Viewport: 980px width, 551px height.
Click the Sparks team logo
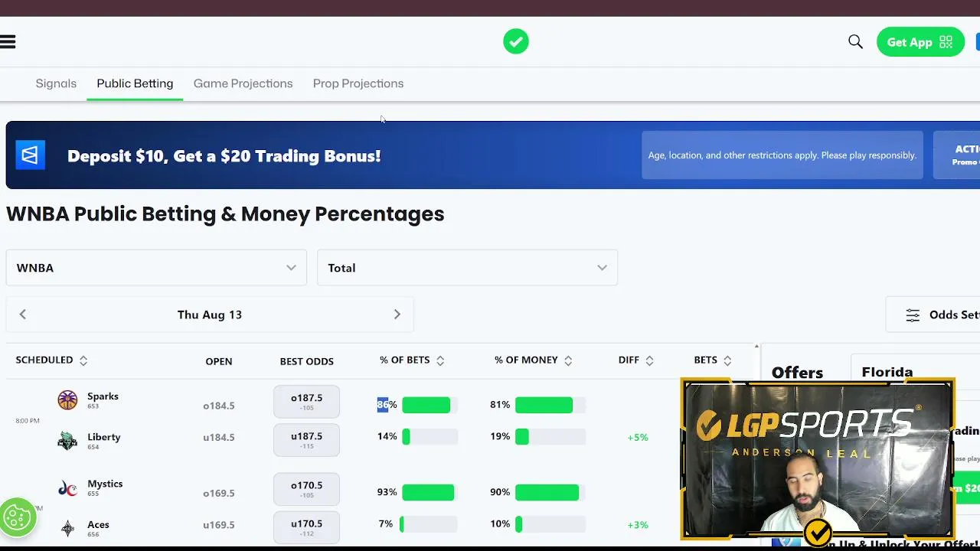coord(67,400)
